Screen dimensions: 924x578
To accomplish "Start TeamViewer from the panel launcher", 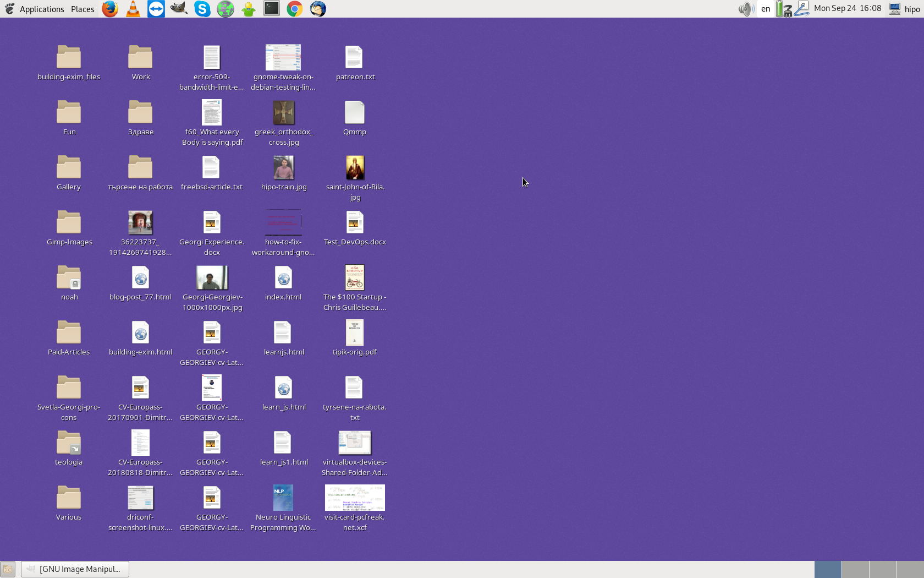I will tap(156, 9).
